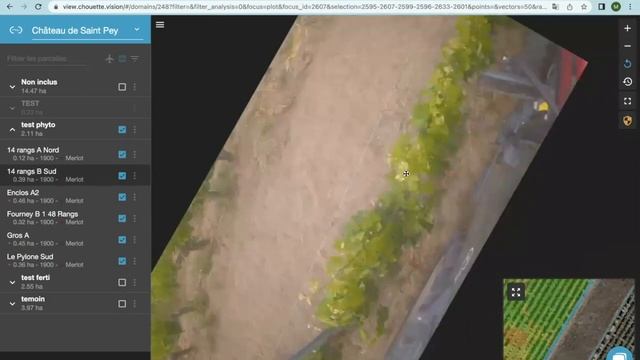Click the airplane flight icon in filter bar
640x360 pixels.
point(109,59)
